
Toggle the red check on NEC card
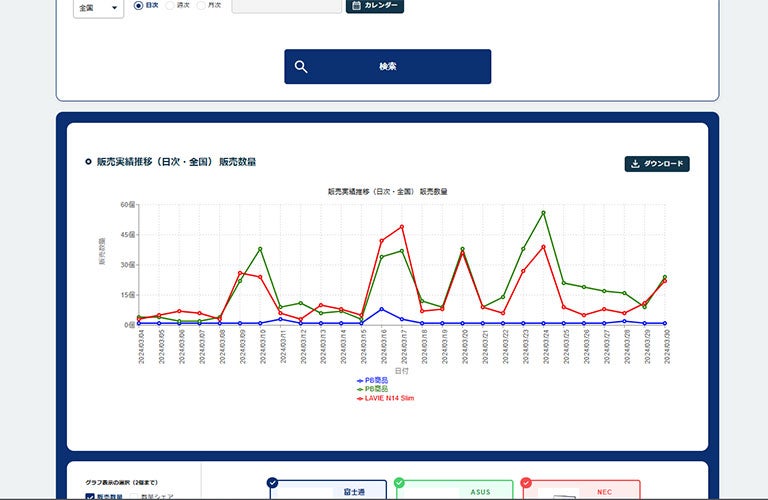[x=526, y=483]
